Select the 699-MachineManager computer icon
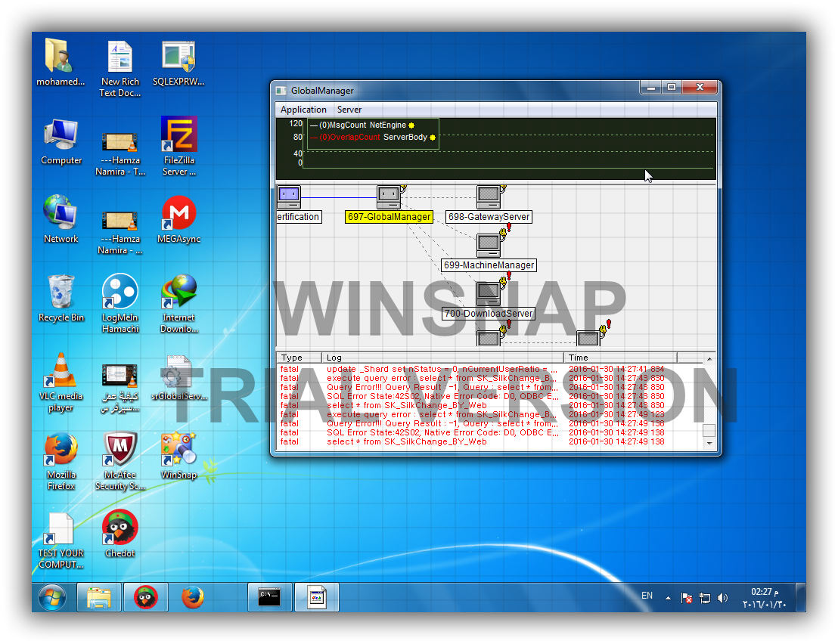The image size is (838, 644). (489, 246)
